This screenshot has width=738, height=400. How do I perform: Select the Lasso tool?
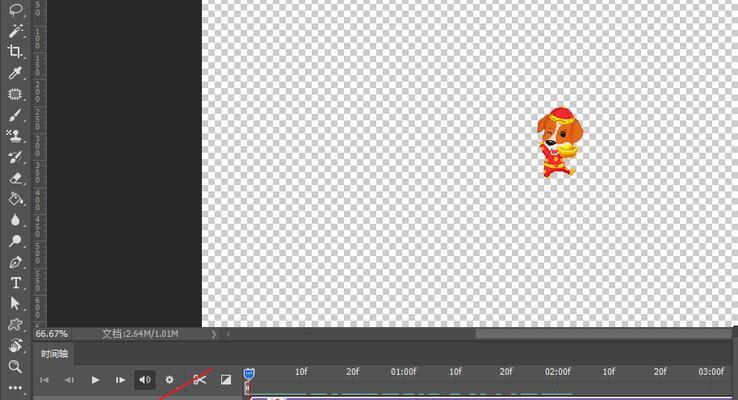click(15, 9)
